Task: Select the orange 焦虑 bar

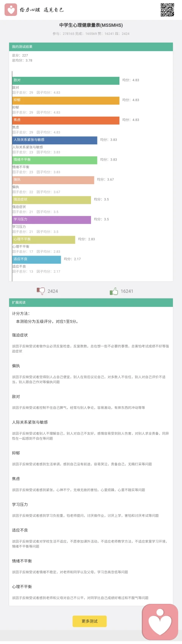Action: (x=66, y=120)
